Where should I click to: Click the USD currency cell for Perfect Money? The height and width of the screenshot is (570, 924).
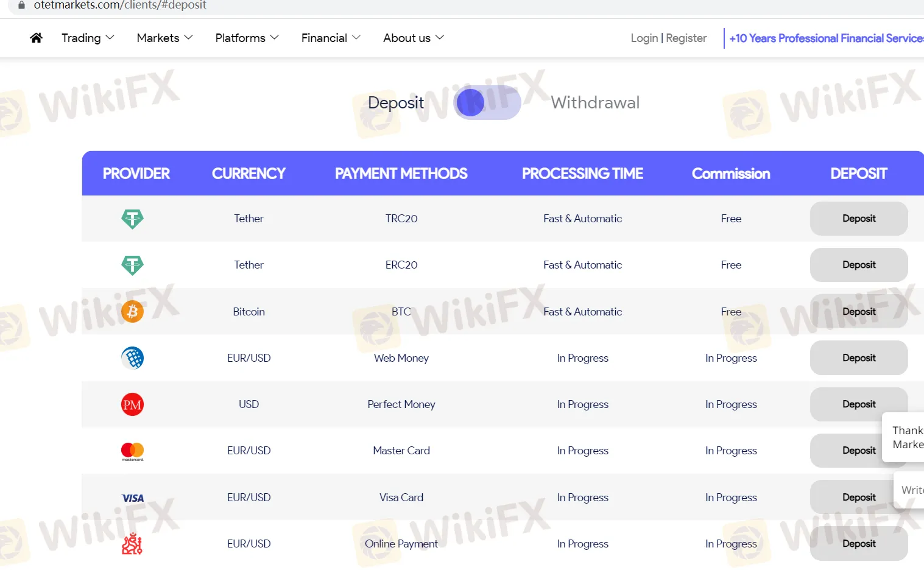249,404
